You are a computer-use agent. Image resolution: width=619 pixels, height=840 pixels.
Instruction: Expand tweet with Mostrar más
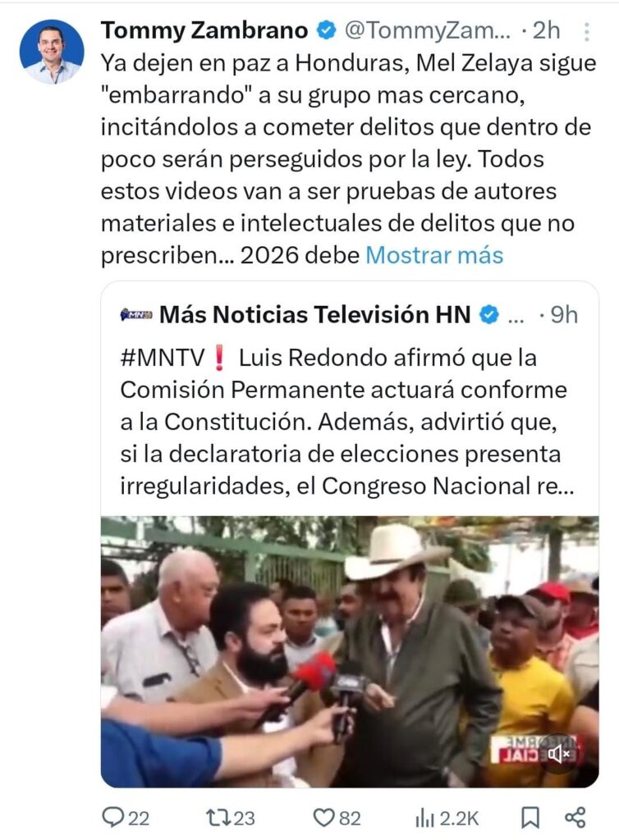tap(434, 255)
